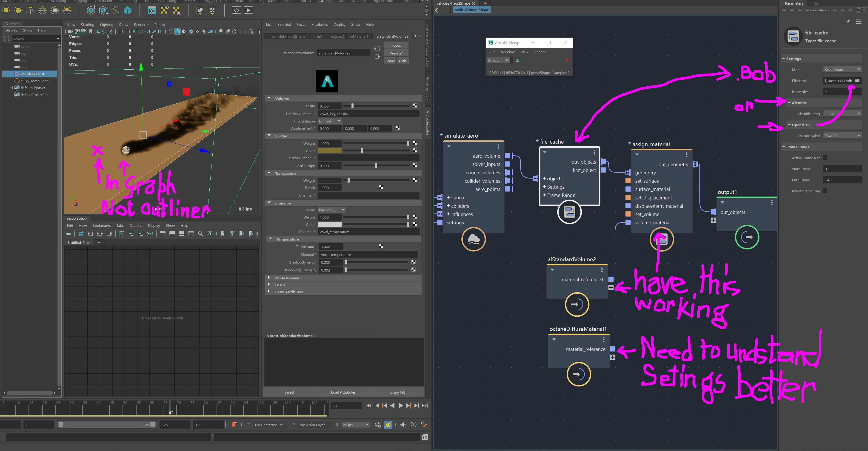Open the simulate_aero node options dots

pyautogui.click(x=498, y=146)
